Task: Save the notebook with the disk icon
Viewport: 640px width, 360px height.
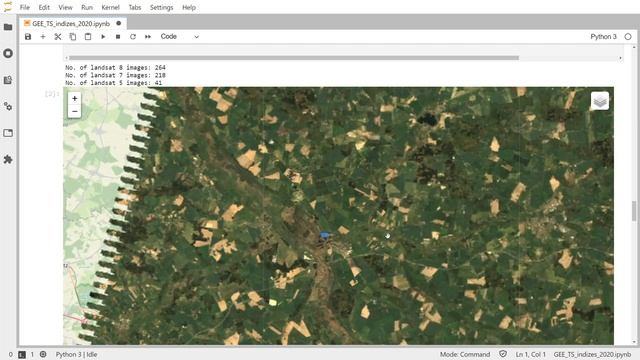Action: pyautogui.click(x=28, y=37)
